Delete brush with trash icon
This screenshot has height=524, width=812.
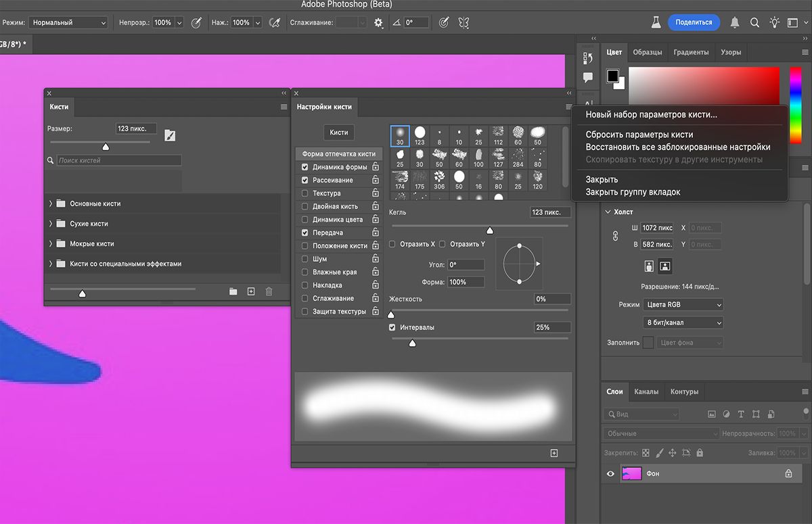click(269, 291)
